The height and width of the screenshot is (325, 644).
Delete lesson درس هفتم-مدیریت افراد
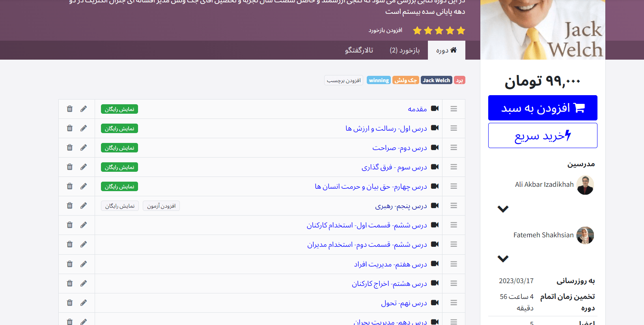tap(70, 264)
